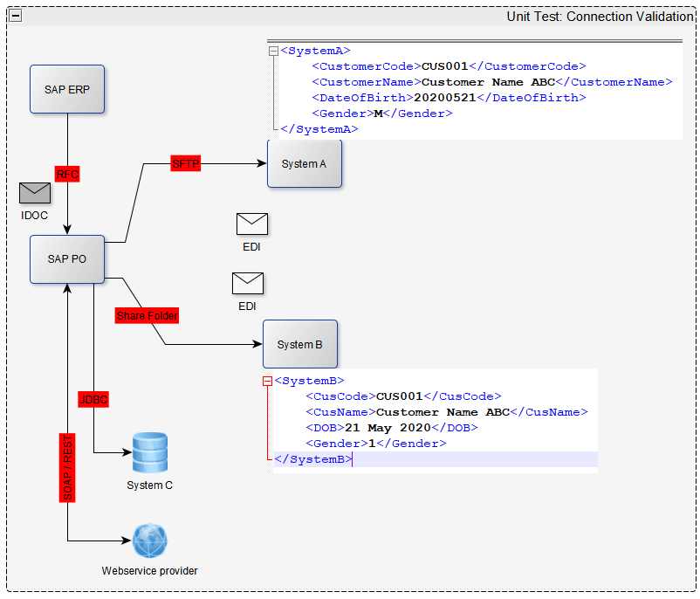Select the Webservice provider globe icon
700x599 pixels.
[x=149, y=541]
